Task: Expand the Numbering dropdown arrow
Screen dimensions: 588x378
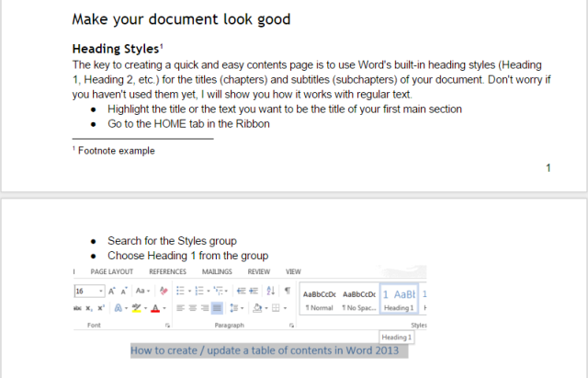Action: pos(209,291)
